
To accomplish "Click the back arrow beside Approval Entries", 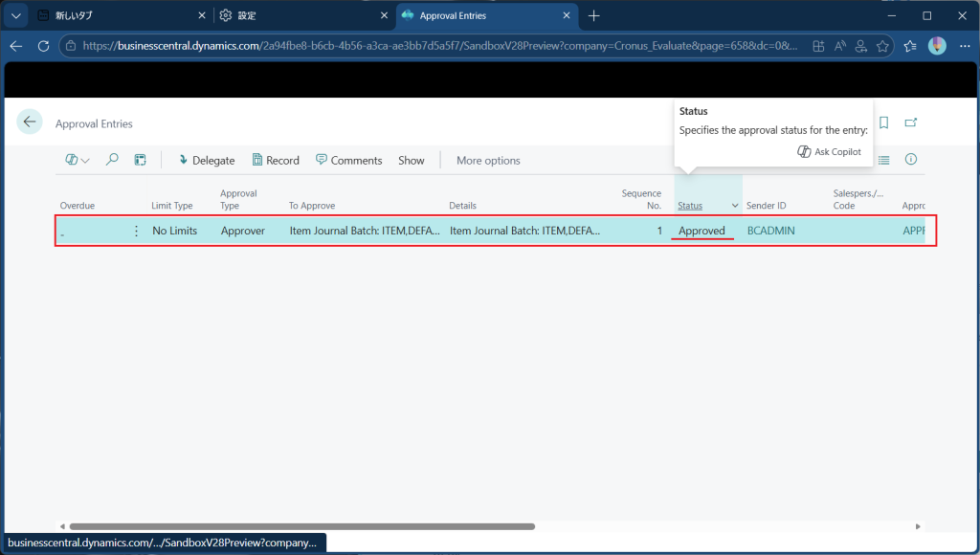I will pos(30,122).
